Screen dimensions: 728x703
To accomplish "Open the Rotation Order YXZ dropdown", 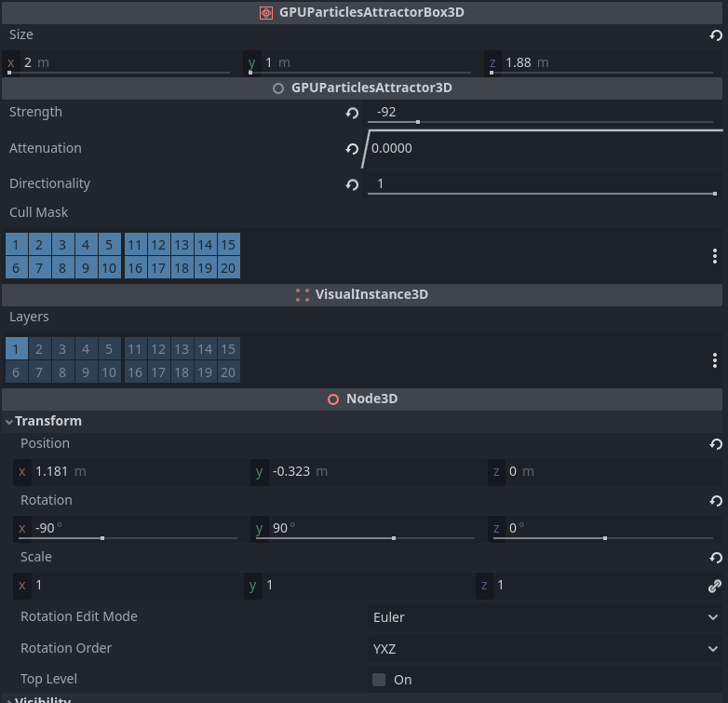I will tap(545, 649).
